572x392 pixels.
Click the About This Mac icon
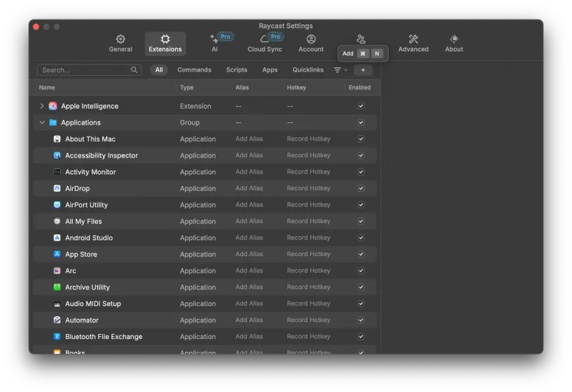point(57,139)
